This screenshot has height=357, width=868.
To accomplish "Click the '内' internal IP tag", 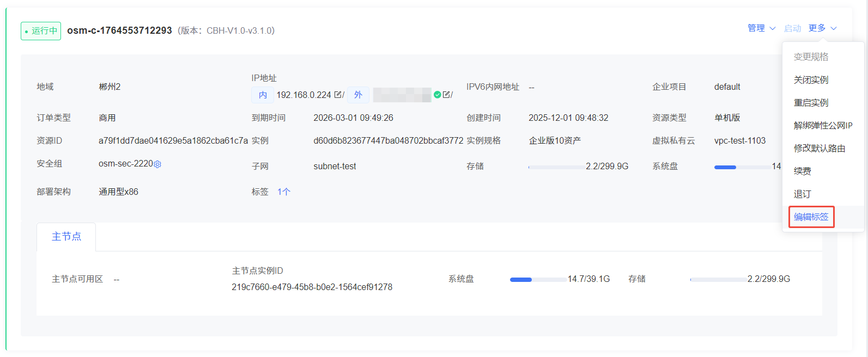I will pyautogui.click(x=263, y=95).
